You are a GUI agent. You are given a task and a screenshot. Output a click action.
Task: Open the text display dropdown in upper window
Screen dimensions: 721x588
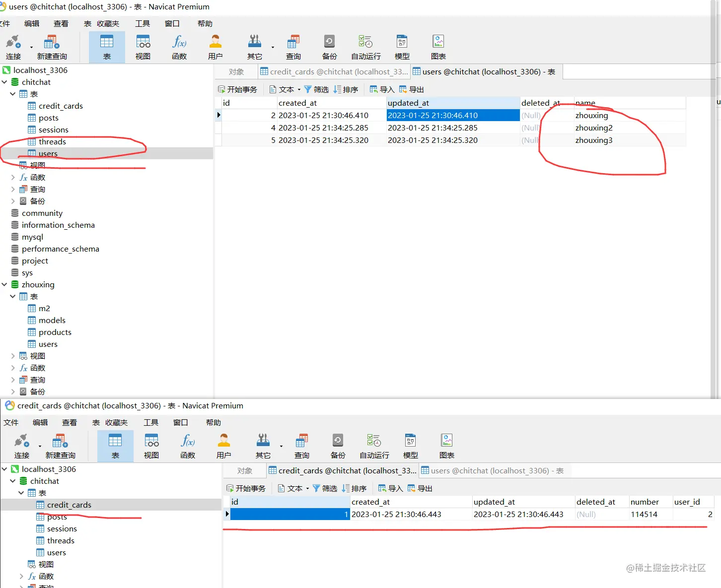point(299,90)
